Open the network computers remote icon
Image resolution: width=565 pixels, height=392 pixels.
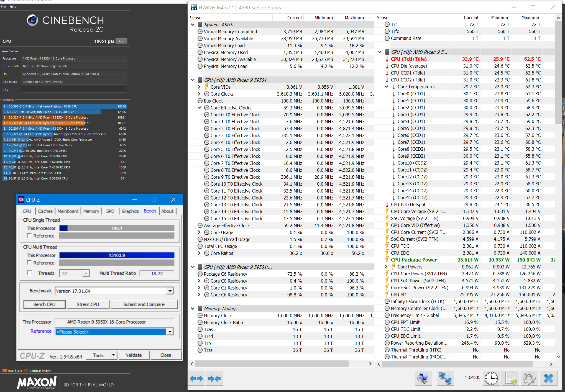[x=445, y=378]
